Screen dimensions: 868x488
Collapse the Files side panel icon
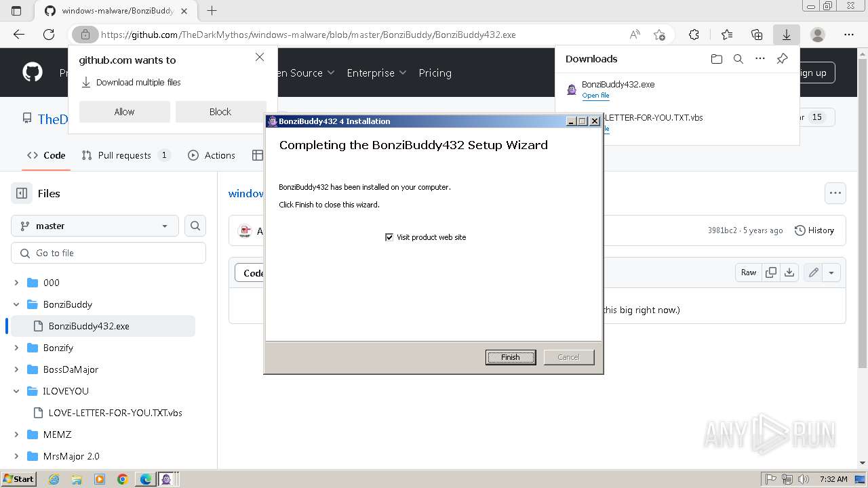tap(22, 193)
